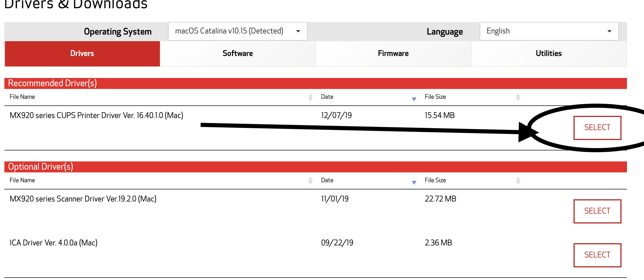The width and height of the screenshot is (644, 280).
Task: Sort Recommended Drivers by Date arrow
Action: 414,99
